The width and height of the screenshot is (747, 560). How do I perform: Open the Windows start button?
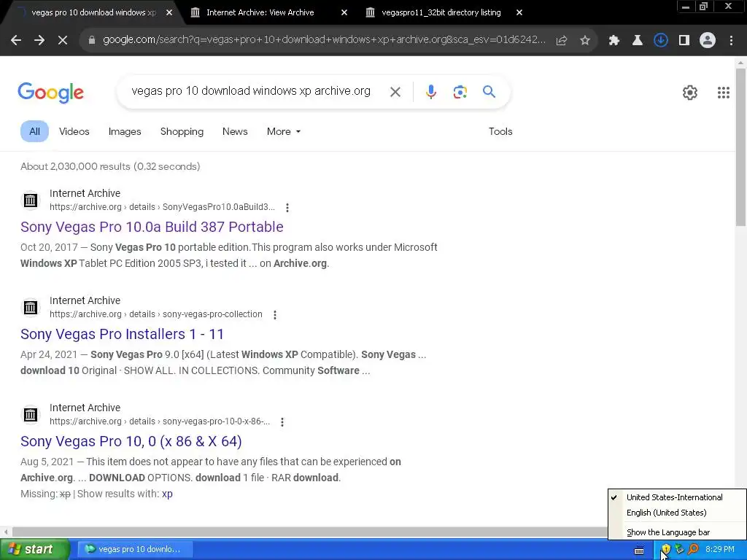(x=35, y=550)
